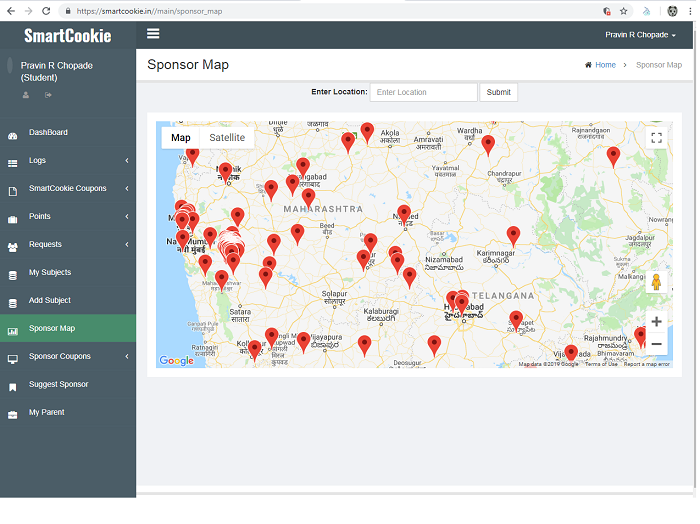Open DashBoard from the sidebar
This screenshot has width=700, height=524.
48,132
